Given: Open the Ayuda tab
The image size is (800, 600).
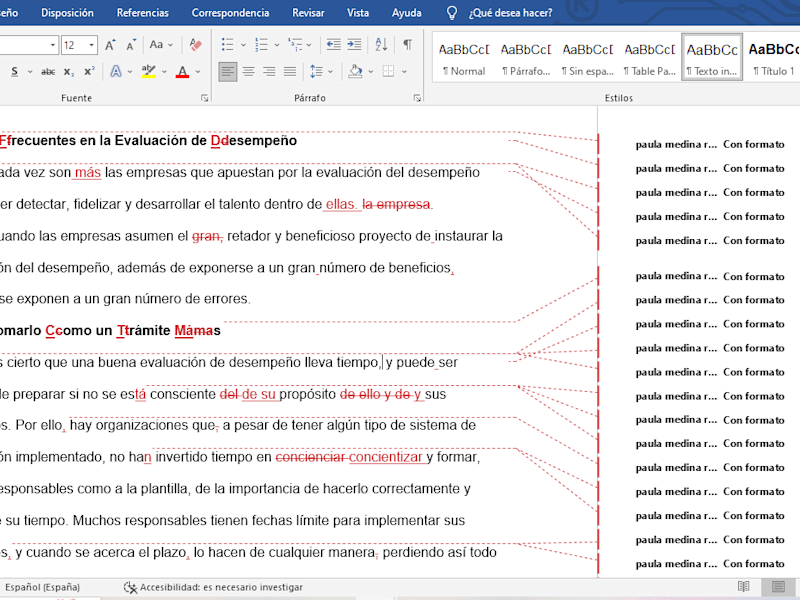Looking at the screenshot, I should (x=407, y=13).
